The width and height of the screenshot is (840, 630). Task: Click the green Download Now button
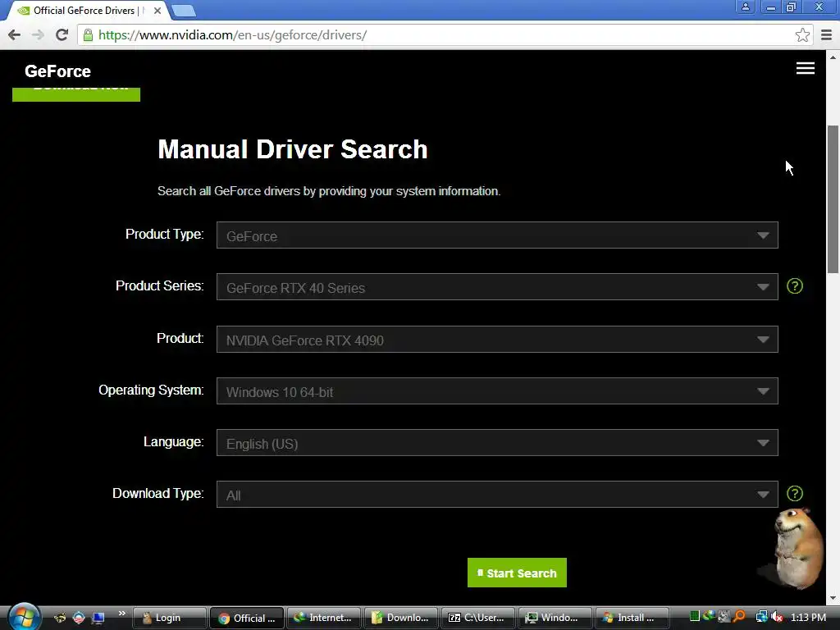click(76, 94)
